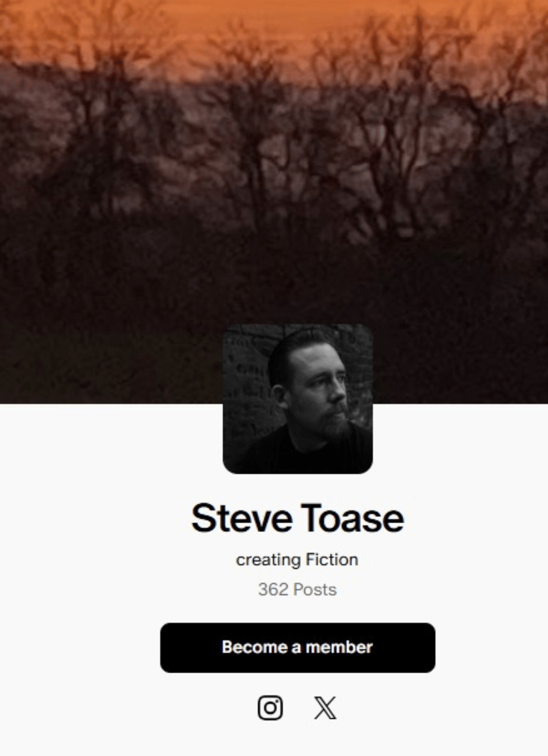
Task: Select the 362 Posts count
Action: (x=298, y=589)
